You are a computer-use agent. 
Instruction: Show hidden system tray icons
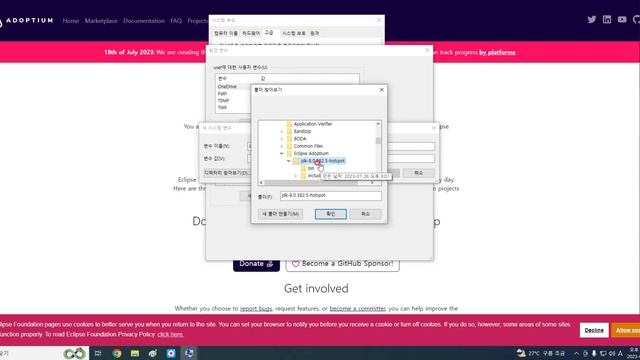pyautogui.click(x=576, y=353)
